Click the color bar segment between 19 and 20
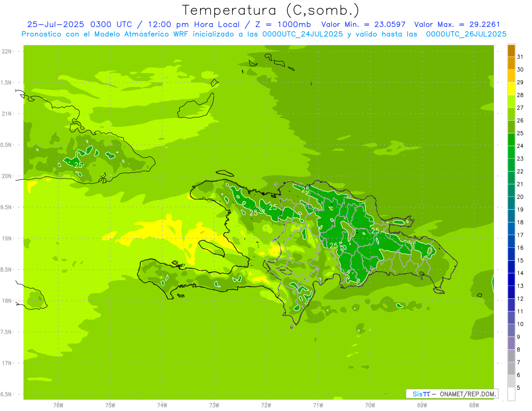Screen dimensions: 532x411 pos(511,203)
